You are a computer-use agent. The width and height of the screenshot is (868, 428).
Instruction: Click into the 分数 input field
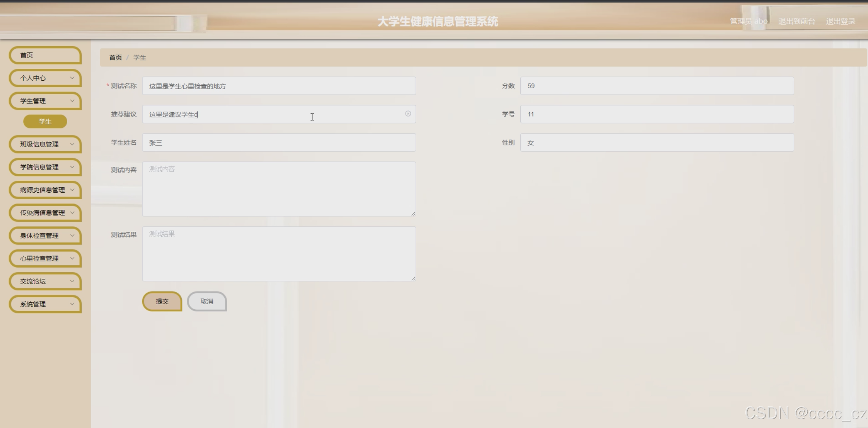[656, 86]
